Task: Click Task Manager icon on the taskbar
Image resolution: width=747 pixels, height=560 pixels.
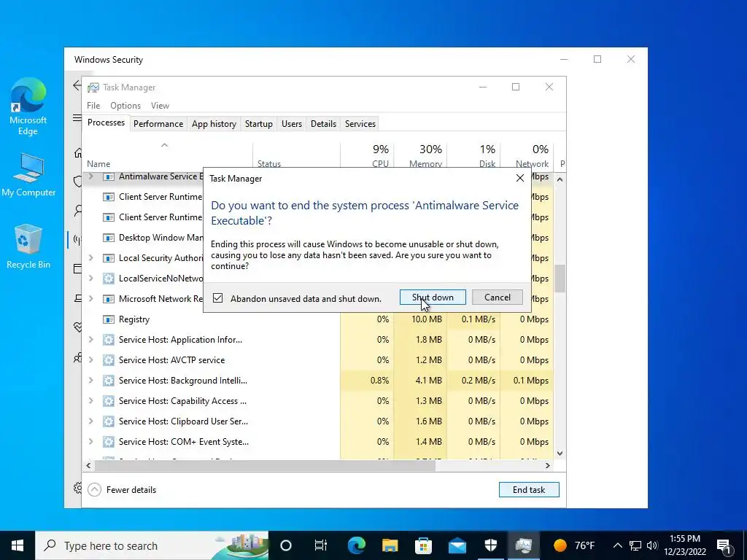Action: (524, 545)
